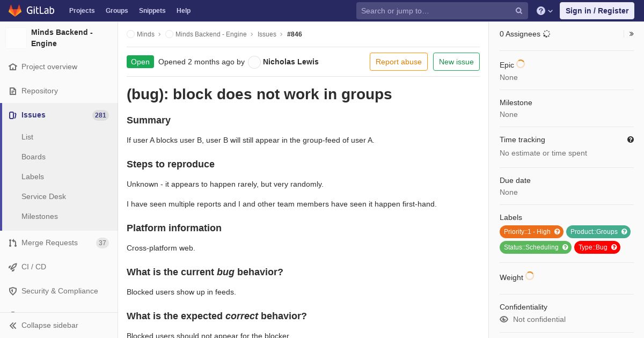Click the Report abuse button
Screen dimensions: 644x338
click(399, 62)
